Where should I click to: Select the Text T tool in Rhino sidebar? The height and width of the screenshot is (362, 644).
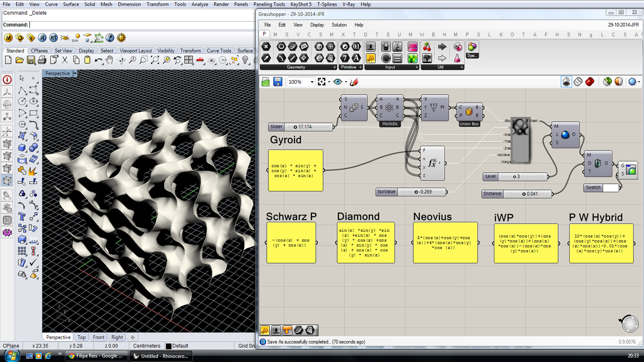click(22, 217)
